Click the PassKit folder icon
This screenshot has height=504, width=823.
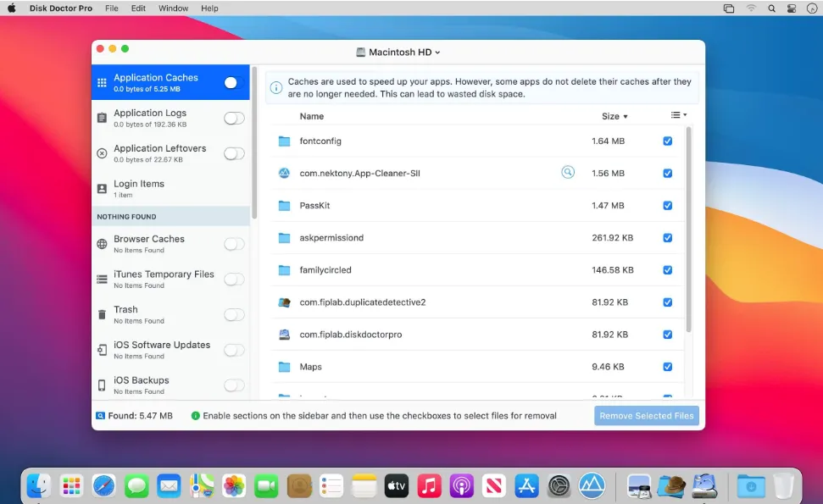click(284, 206)
